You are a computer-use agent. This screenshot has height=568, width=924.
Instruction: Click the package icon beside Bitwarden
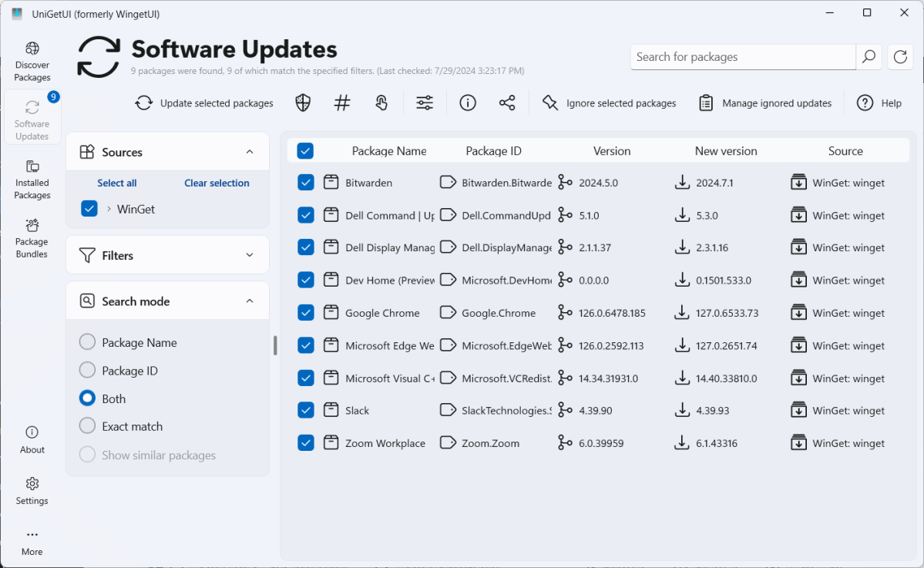pyautogui.click(x=331, y=182)
